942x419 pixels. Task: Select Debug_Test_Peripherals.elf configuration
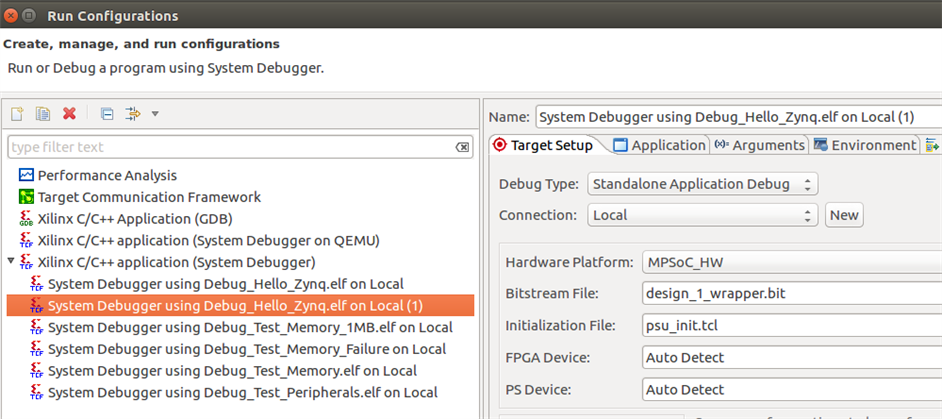(242, 393)
